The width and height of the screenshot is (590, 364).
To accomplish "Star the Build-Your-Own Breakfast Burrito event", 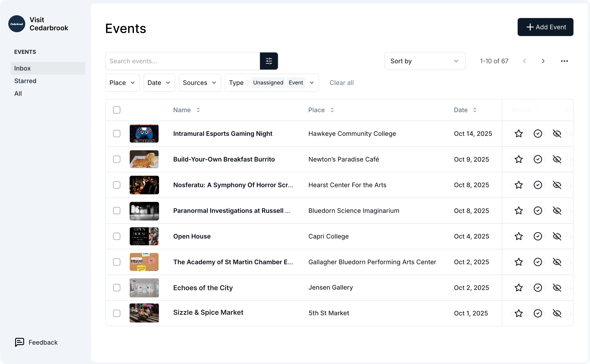I will click(519, 159).
